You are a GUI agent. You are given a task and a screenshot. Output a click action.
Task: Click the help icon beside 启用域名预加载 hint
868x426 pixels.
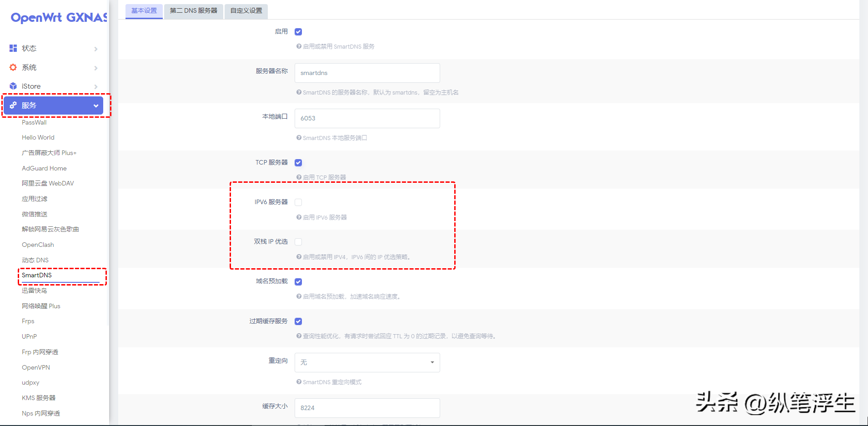pyautogui.click(x=299, y=296)
